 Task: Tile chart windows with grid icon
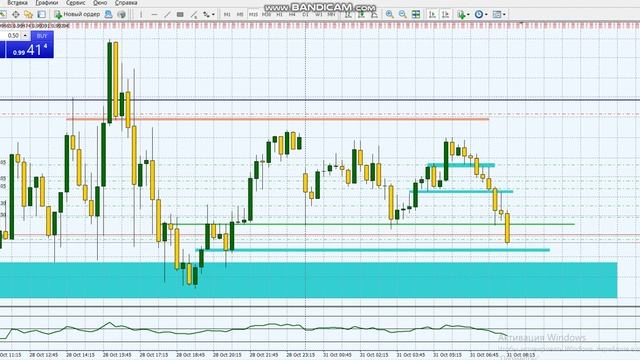[416, 15]
